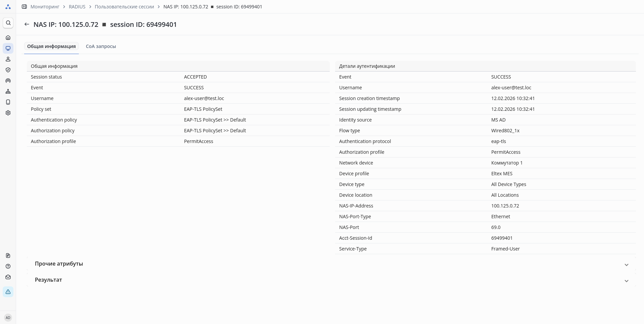Open the users section (person icon)
The height and width of the screenshot is (324, 644).
point(8,59)
